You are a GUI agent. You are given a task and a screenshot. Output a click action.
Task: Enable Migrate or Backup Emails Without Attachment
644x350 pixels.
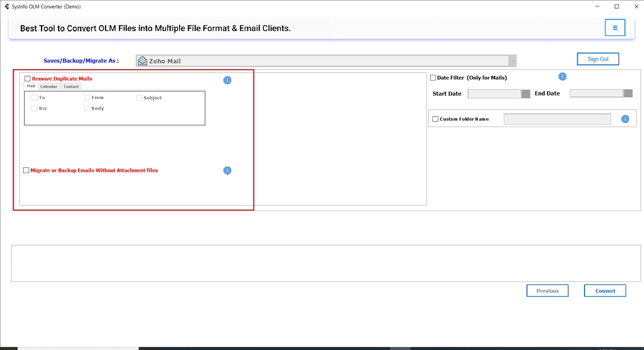[26, 170]
